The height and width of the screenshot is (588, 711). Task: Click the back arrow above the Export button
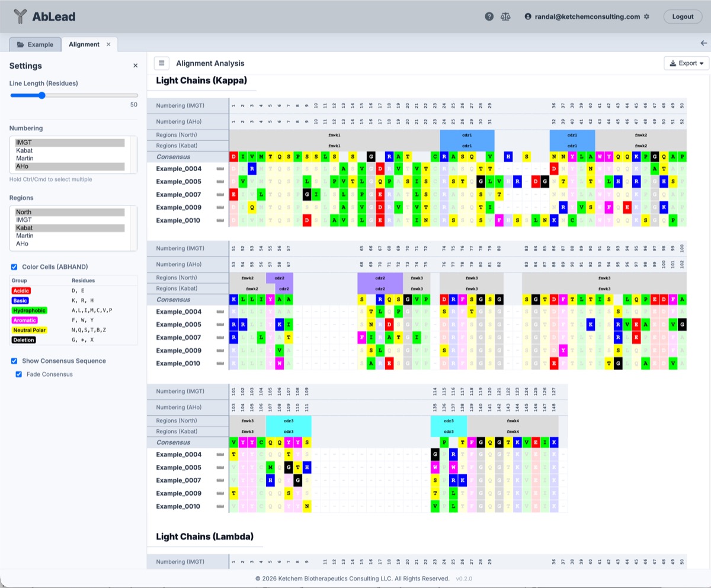click(x=704, y=43)
